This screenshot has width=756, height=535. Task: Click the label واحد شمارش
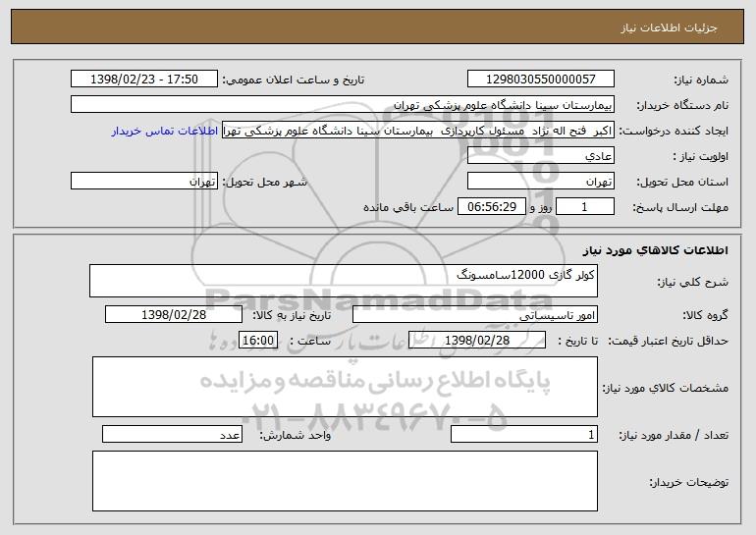(296, 435)
